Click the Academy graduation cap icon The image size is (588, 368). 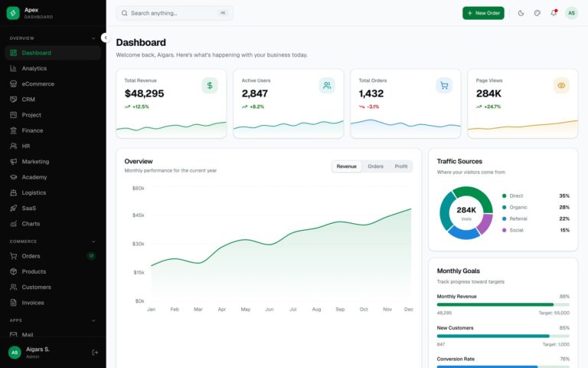[14, 177]
